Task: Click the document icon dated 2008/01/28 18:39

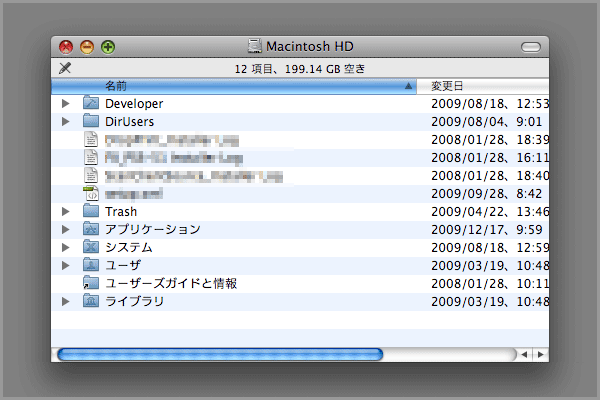Action: click(x=91, y=139)
